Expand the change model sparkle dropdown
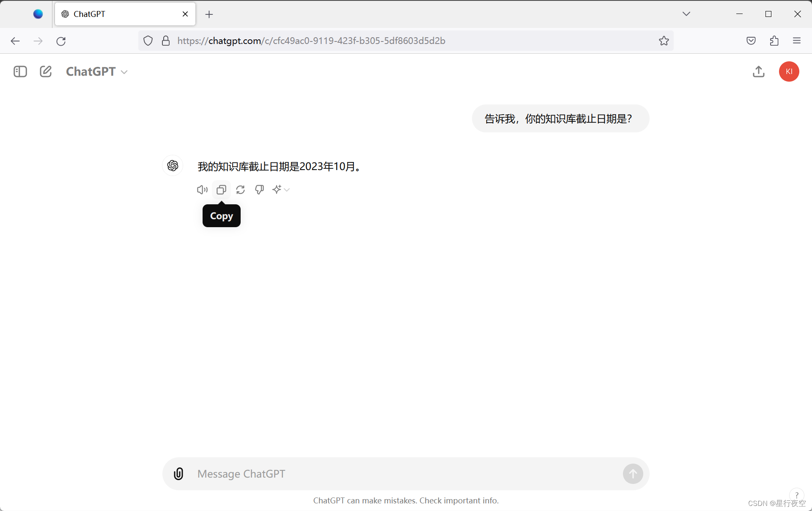This screenshot has width=812, height=511. pyautogui.click(x=281, y=190)
